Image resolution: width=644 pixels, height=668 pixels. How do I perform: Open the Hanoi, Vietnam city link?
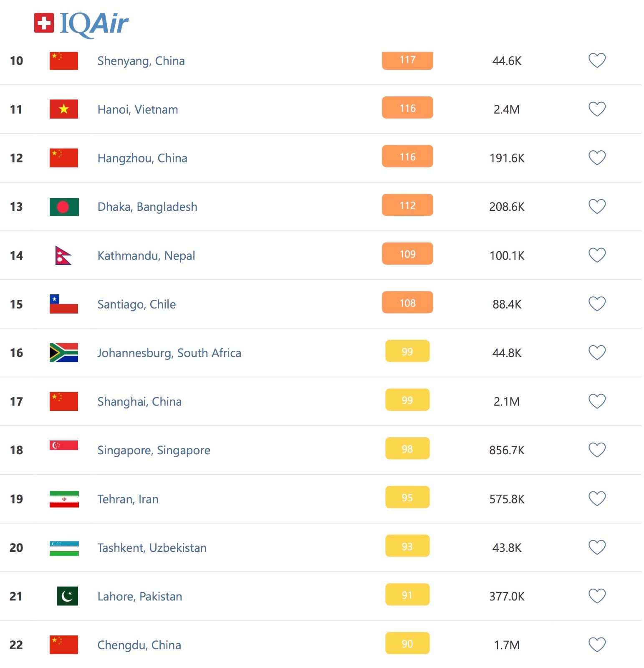click(138, 109)
